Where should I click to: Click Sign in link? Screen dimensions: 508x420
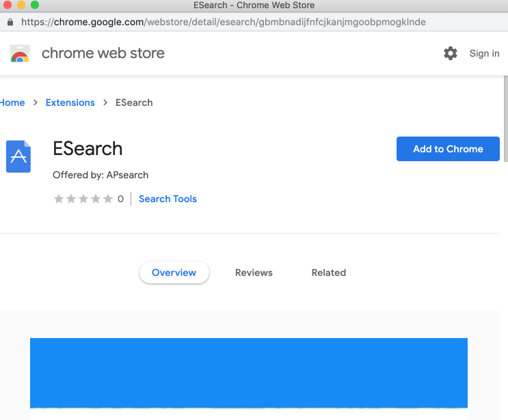pyautogui.click(x=484, y=53)
